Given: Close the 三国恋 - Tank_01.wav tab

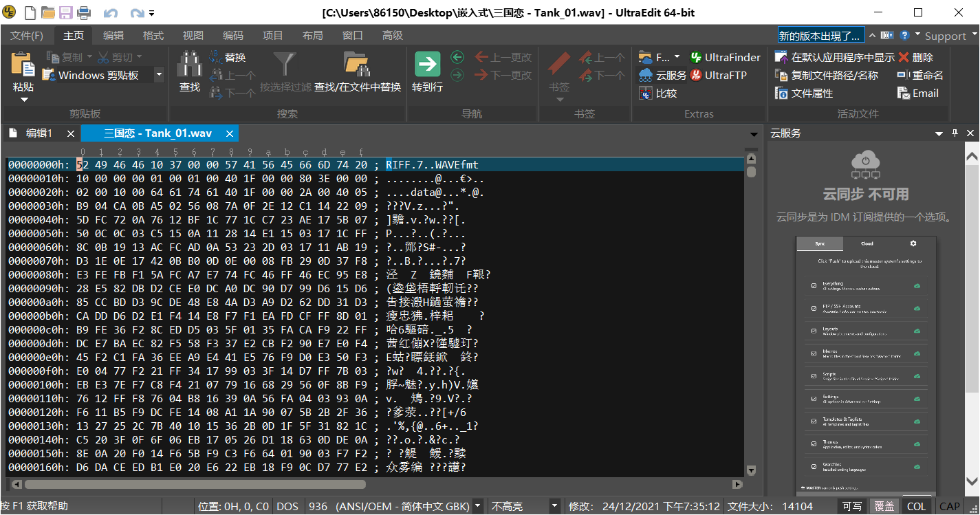Looking at the screenshot, I should [230, 133].
